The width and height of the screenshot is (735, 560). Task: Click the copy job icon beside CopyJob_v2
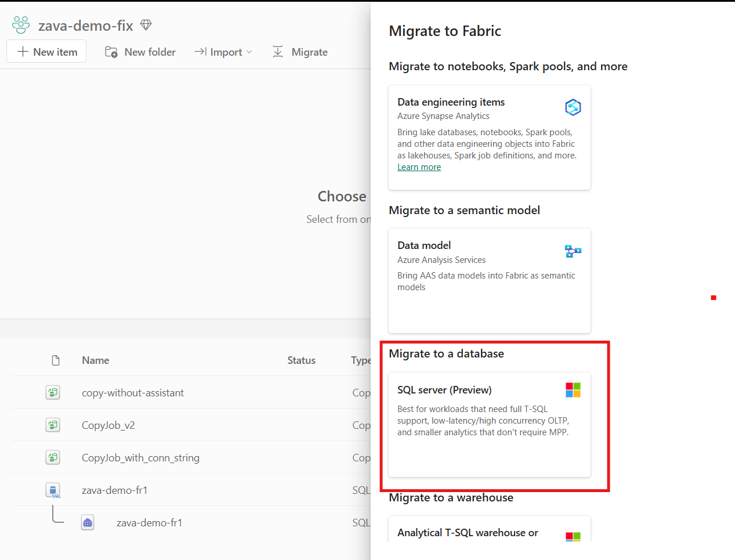tap(53, 425)
